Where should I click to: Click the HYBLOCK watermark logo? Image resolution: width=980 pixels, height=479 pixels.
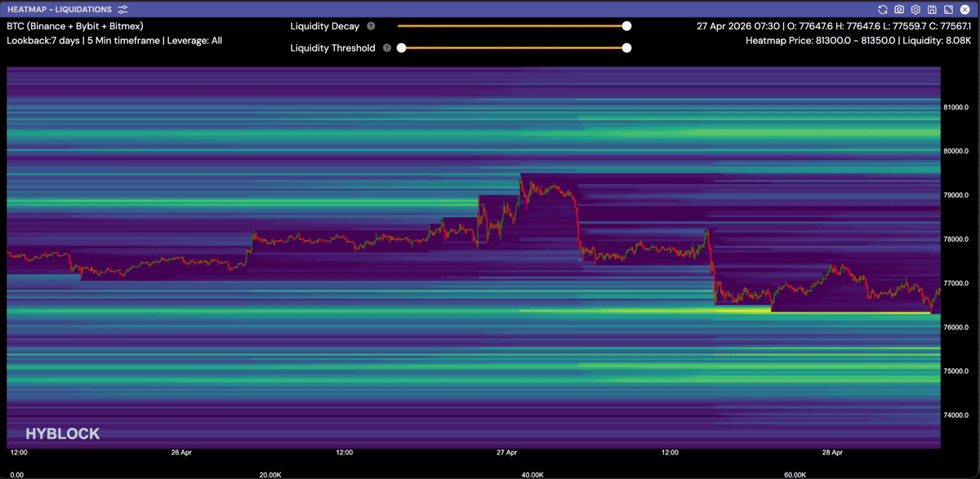point(63,433)
